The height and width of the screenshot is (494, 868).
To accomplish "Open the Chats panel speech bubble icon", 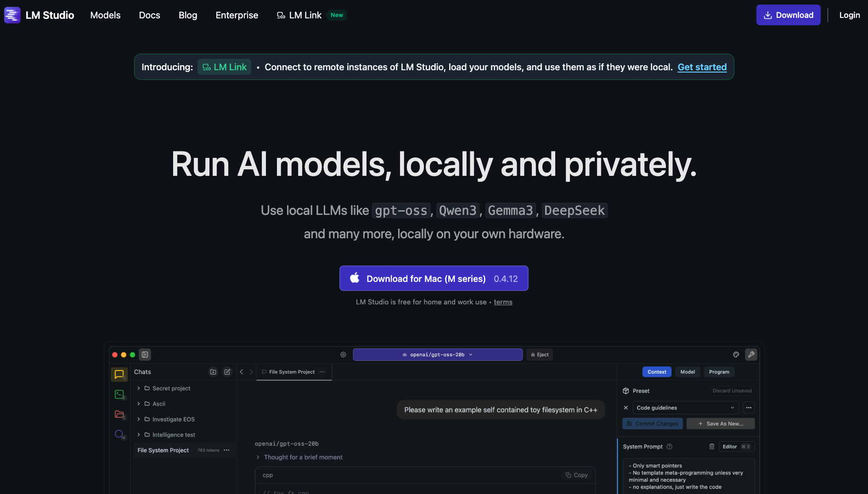I will point(119,374).
